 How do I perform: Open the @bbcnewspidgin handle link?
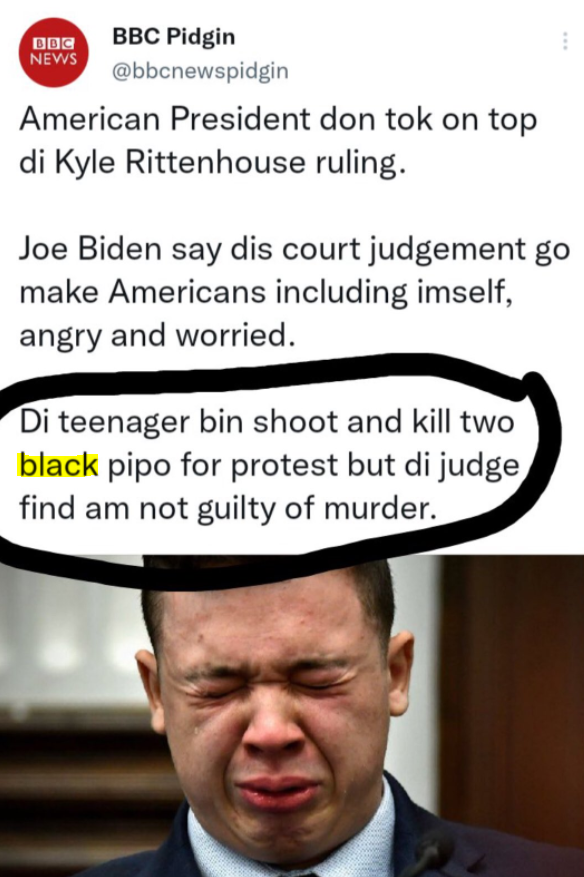pyautogui.click(x=200, y=71)
